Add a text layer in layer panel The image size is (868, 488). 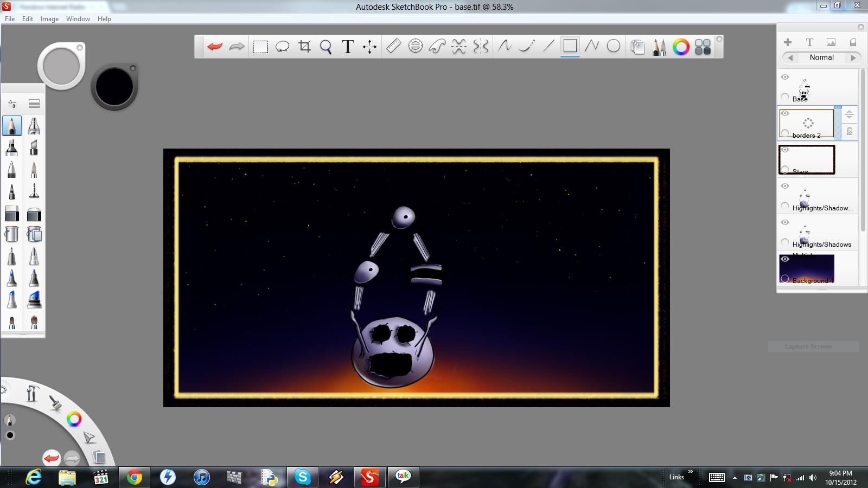click(809, 42)
